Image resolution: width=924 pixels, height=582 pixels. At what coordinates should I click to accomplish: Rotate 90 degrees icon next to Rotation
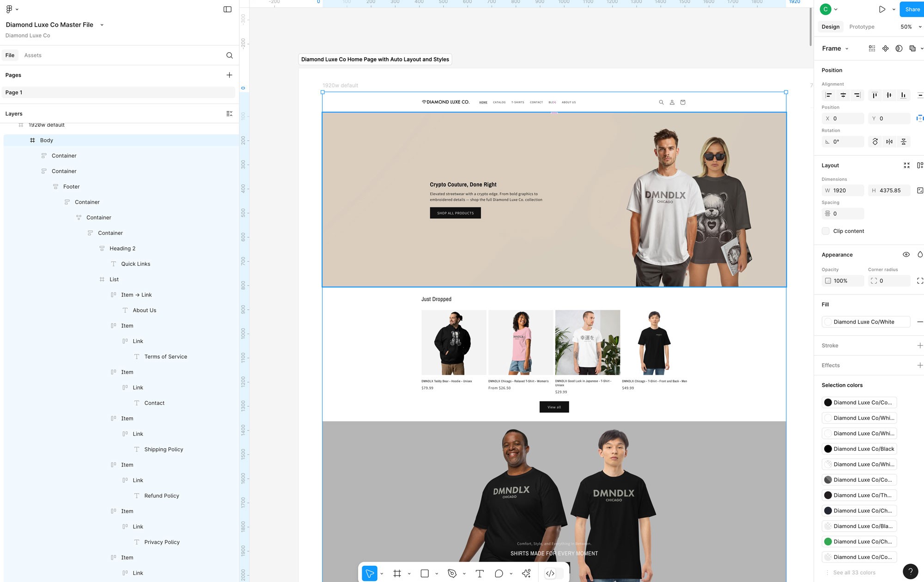pos(875,142)
